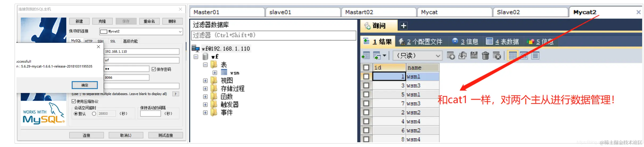Click the cancel changes icon with X
The height and width of the screenshot is (147, 644).
click(497, 56)
